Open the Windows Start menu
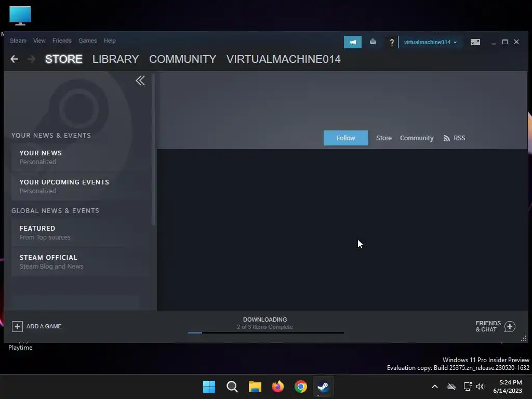The height and width of the screenshot is (399, 532). click(x=209, y=387)
